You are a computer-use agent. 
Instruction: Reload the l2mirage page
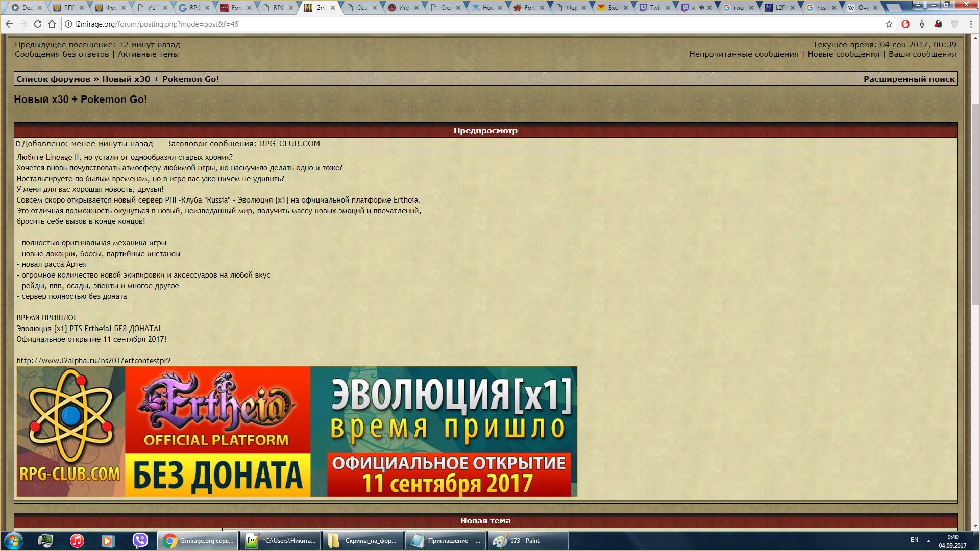(38, 24)
